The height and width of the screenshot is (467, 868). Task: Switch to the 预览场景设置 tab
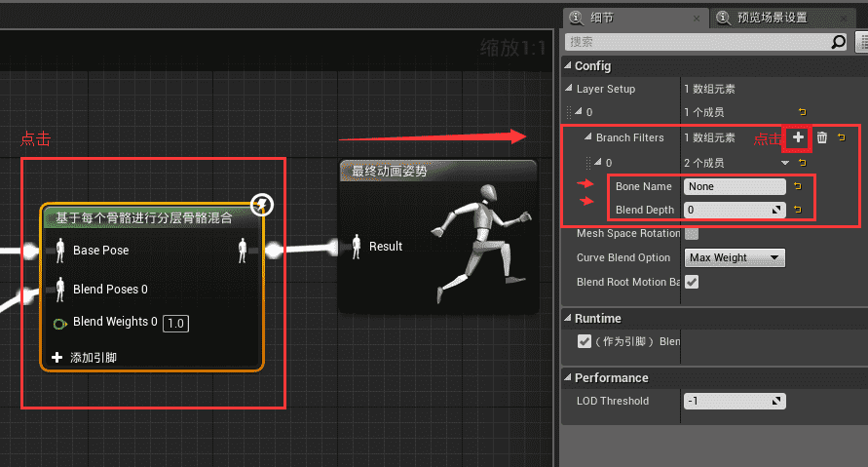770,17
